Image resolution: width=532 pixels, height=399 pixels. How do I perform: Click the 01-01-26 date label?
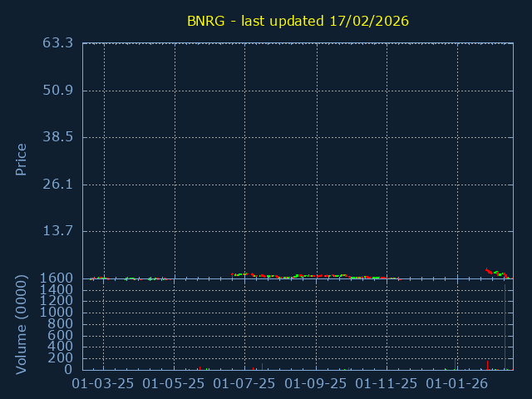tap(458, 383)
